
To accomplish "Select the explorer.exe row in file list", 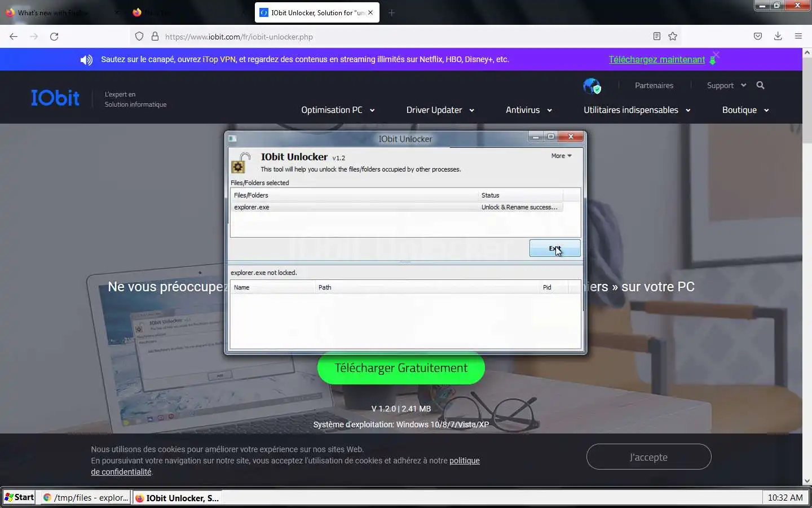I will 396,207.
